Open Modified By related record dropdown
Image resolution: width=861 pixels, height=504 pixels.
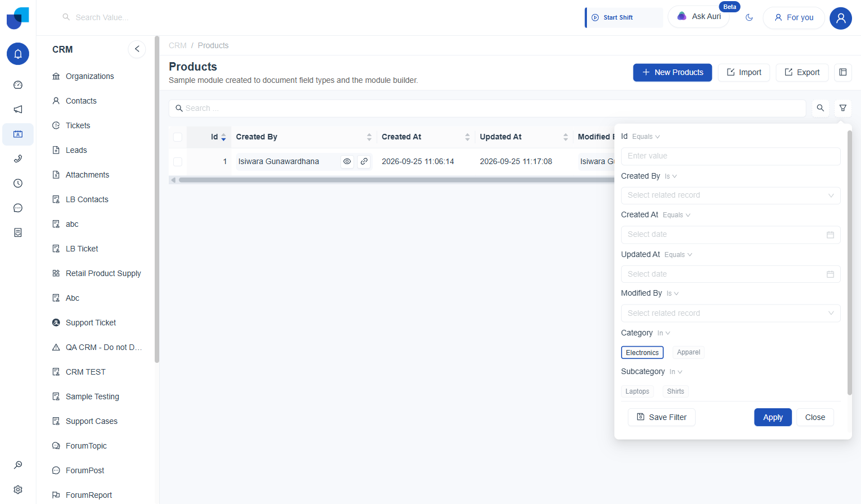(x=731, y=313)
